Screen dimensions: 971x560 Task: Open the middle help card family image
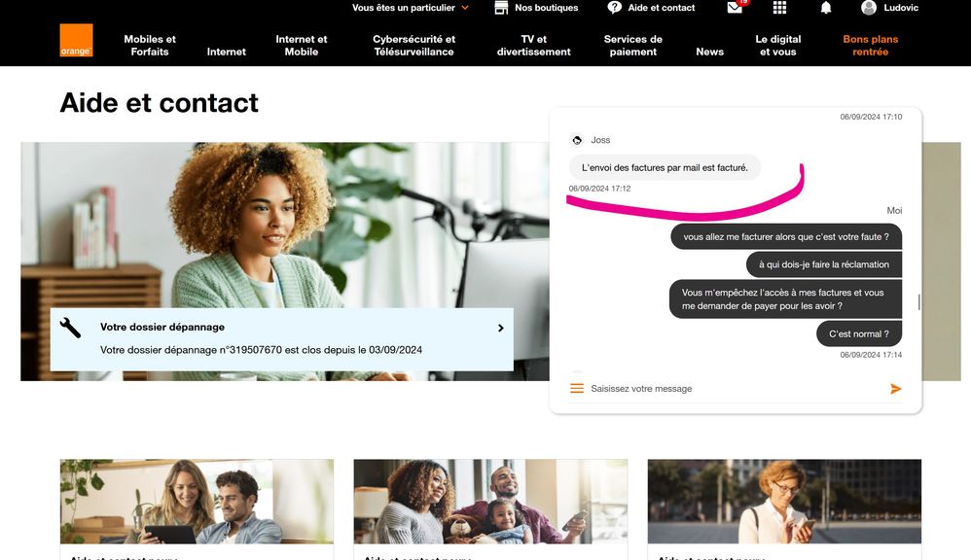(490, 502)
